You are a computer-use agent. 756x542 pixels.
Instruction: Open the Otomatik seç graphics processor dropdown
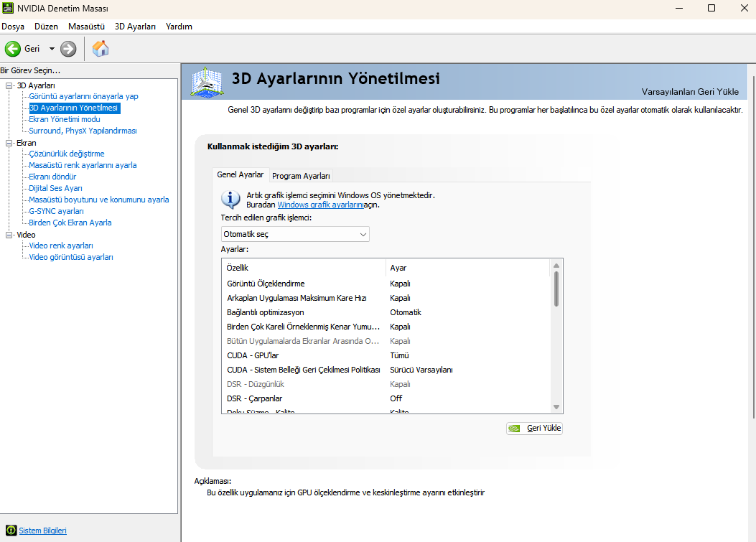coord(295,234)
